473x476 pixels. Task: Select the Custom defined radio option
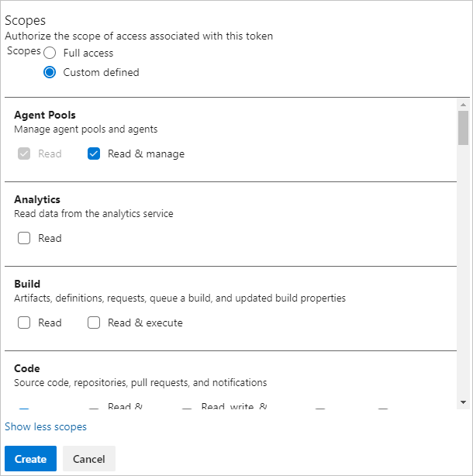point(50,72)
